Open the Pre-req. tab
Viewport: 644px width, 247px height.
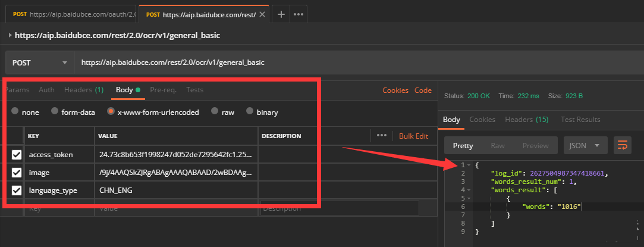164,90
